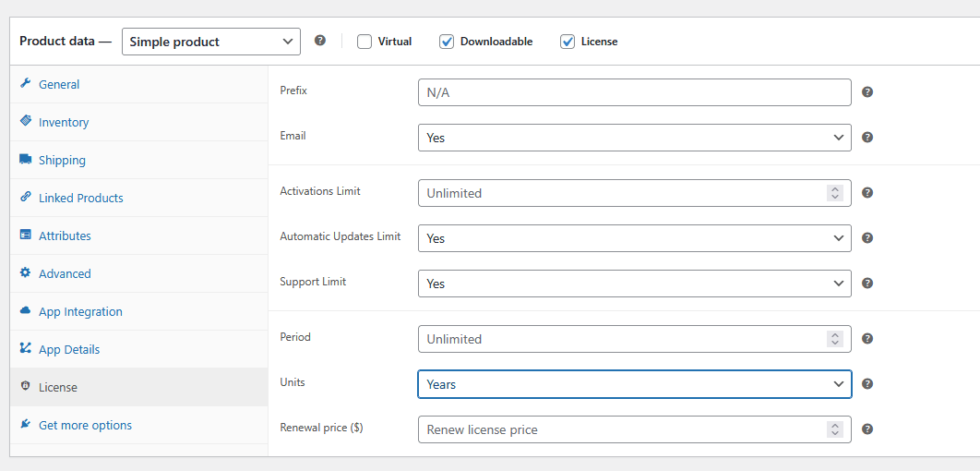The width and height of the screenshot is (980, 471).
Task: Click the Activations Limit number stepper
Action: pyautogui.click(x=835, y=193)
